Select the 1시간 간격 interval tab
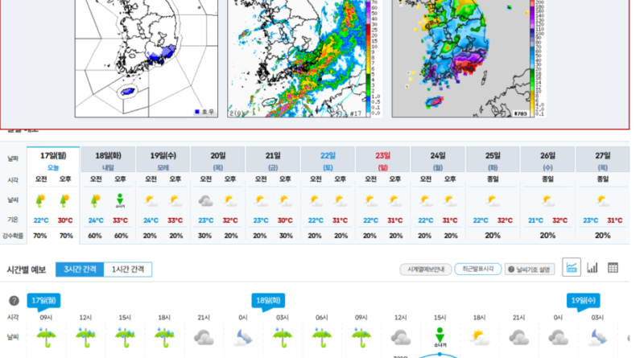644x358 pixels. [x=128, y=270]
